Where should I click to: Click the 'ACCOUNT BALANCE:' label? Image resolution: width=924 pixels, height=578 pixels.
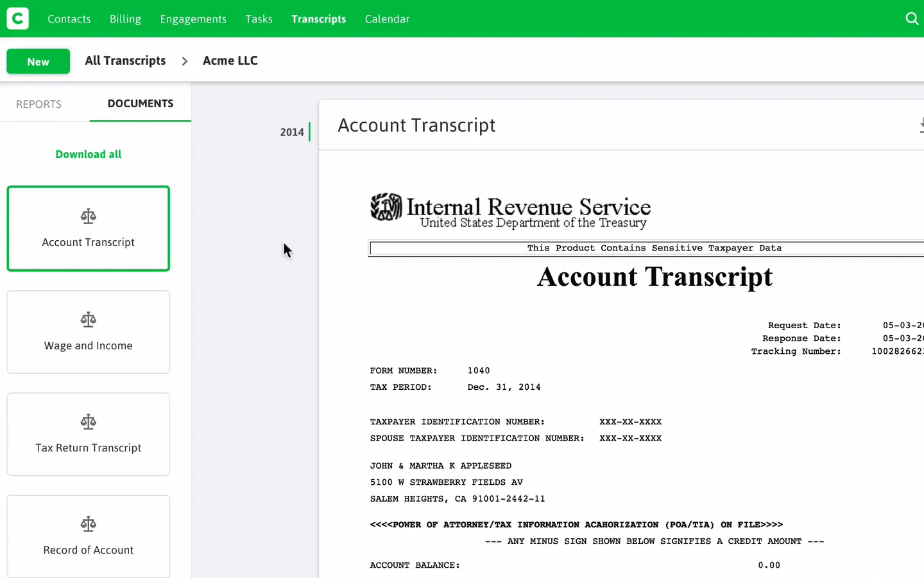point(415,565)
